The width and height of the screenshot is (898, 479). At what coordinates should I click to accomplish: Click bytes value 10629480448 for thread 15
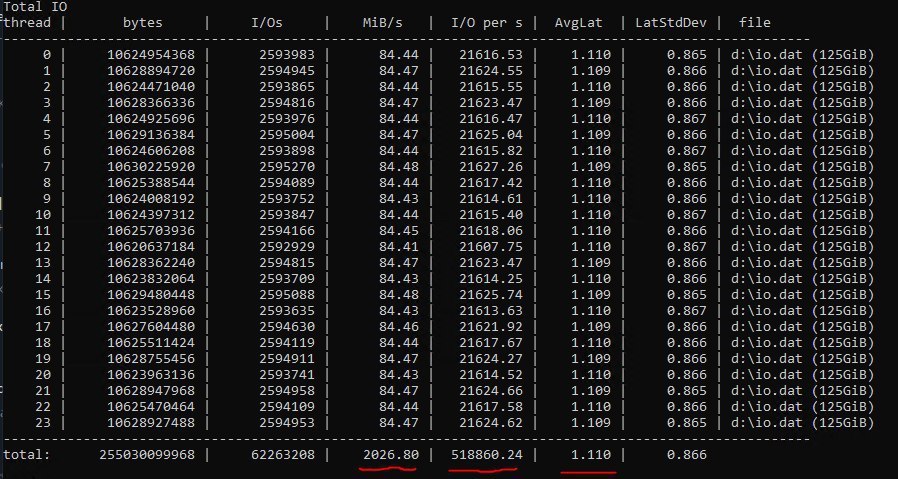pyautogui.click(x=151, y=295)
